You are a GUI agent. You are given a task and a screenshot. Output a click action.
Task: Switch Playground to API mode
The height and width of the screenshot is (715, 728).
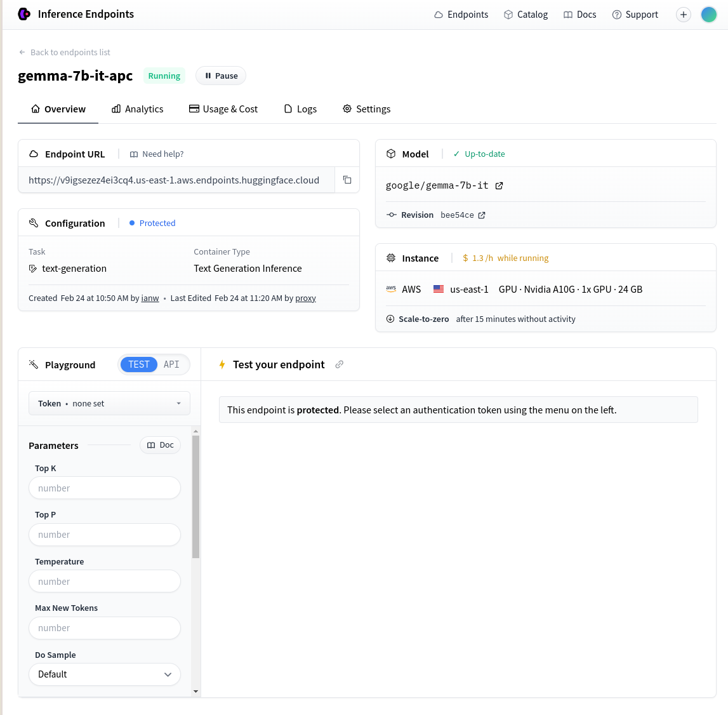[x=171, y=364]
